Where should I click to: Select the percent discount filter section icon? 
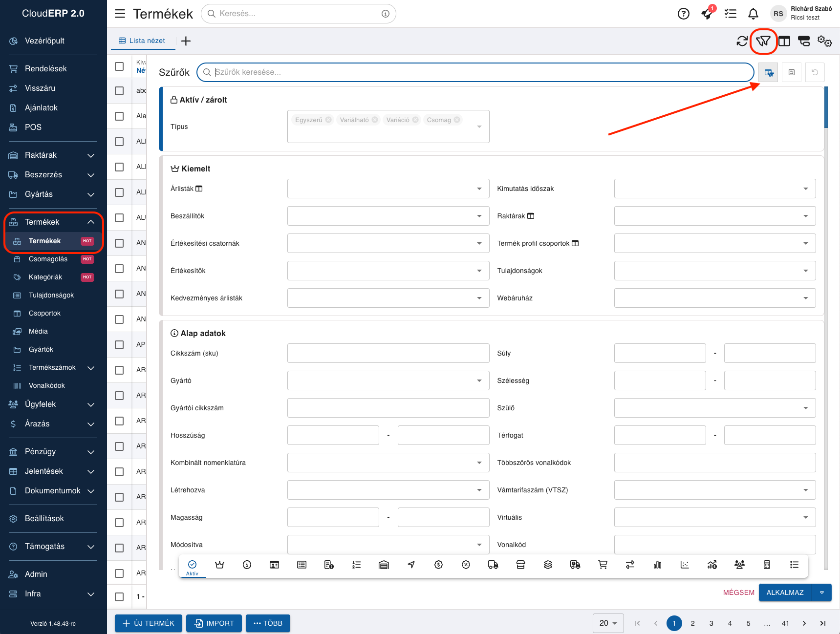466,565
